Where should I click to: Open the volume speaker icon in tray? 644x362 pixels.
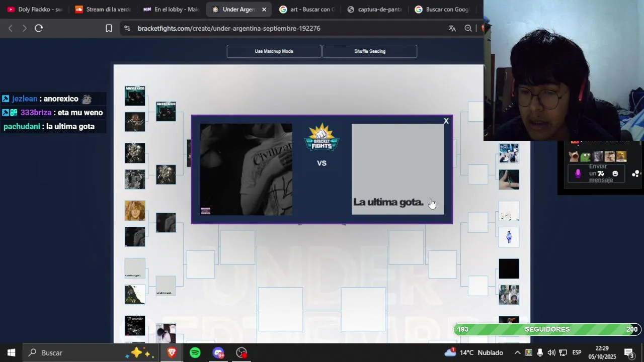(551, 353)
